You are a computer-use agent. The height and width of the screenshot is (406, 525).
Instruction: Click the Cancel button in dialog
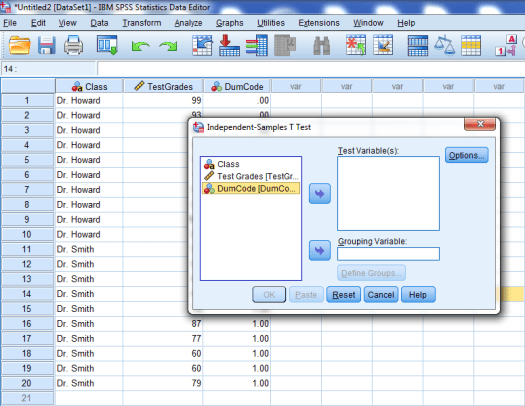tap(381, 295)
